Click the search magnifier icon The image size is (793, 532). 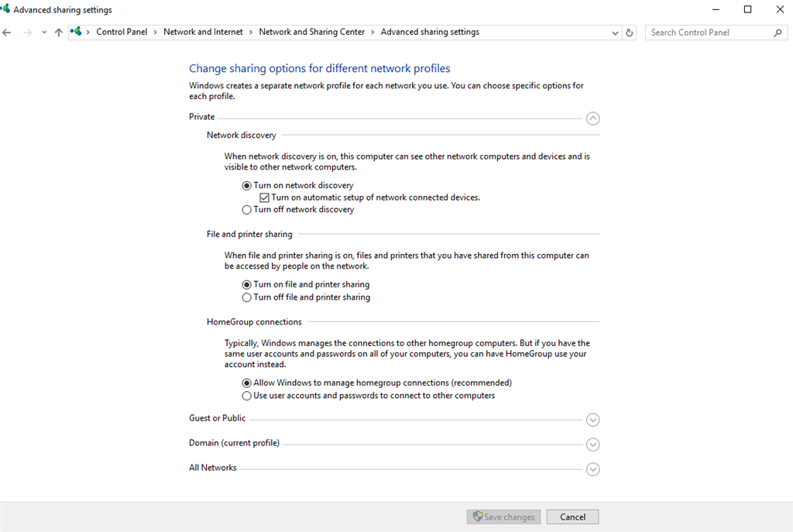[x=778, y=33]
